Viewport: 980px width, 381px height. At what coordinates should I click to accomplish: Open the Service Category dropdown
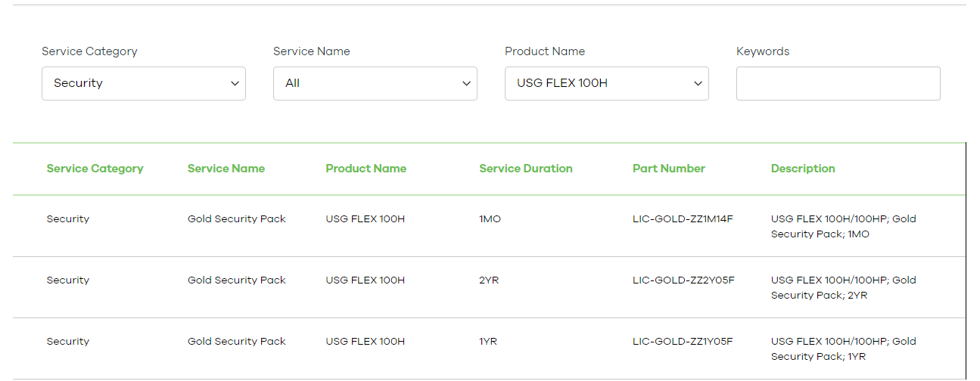[x=143, y=83]
